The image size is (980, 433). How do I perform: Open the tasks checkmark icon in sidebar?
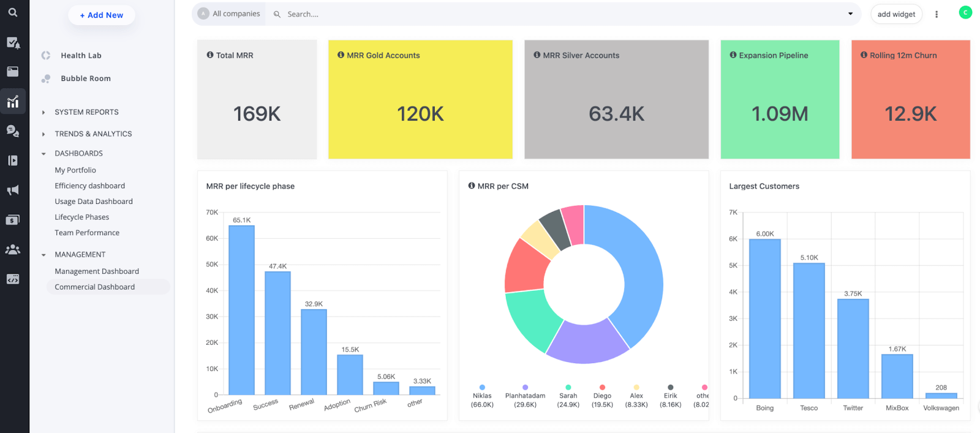pos(13,42)
